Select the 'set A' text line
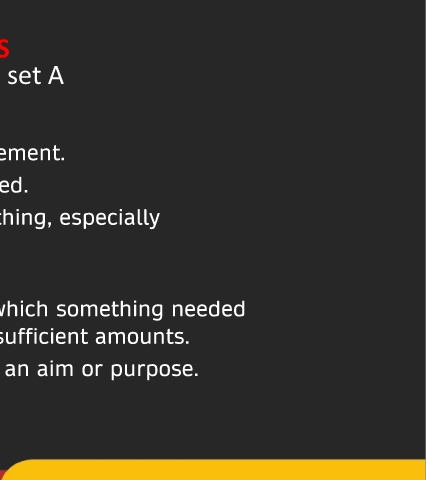Image resolution: width=426 pixels, height=480 pixels. (x=35, y=76)
